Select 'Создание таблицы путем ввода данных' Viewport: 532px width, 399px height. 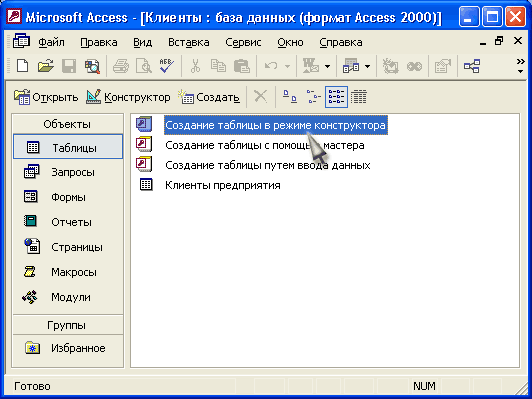[267, 165]
